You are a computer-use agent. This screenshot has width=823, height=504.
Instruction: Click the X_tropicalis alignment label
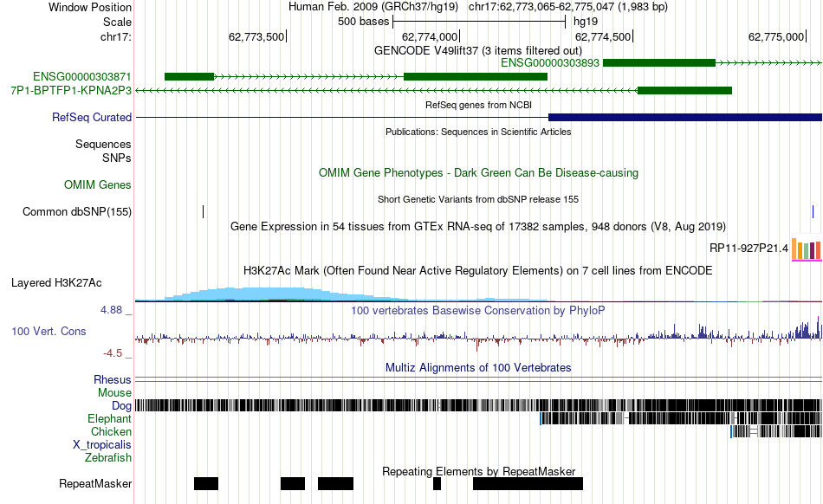(x=102, y=444)
